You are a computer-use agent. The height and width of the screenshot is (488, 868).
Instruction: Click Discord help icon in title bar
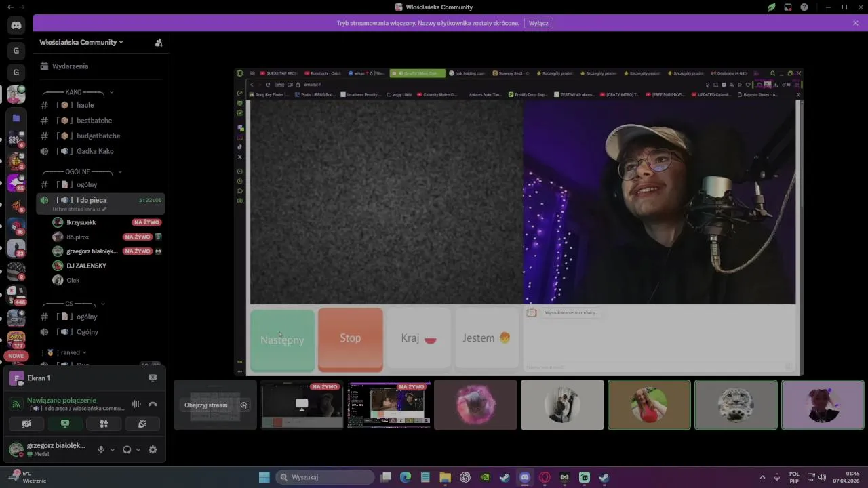coord(804,7)
